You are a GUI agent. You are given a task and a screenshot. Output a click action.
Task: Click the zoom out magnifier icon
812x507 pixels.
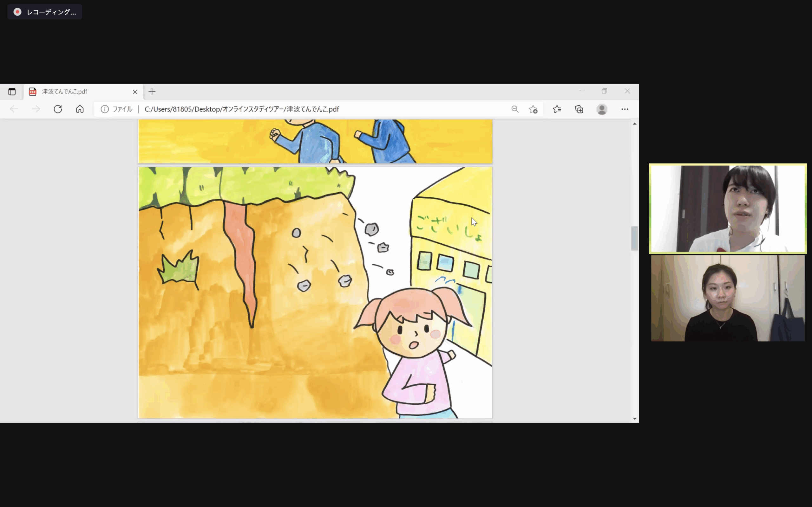pos(515,109)
